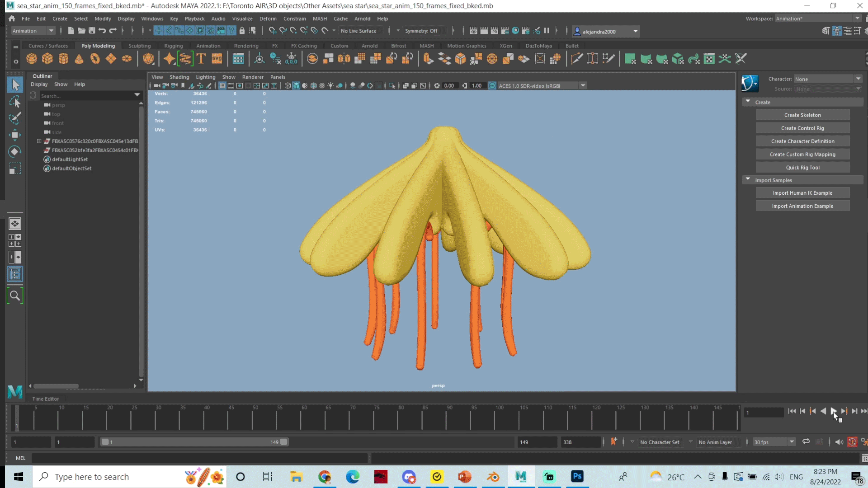Viewport: 868px width, 488px height.
Task: Click the Undo arrow icon
Action: click(102, 31)
